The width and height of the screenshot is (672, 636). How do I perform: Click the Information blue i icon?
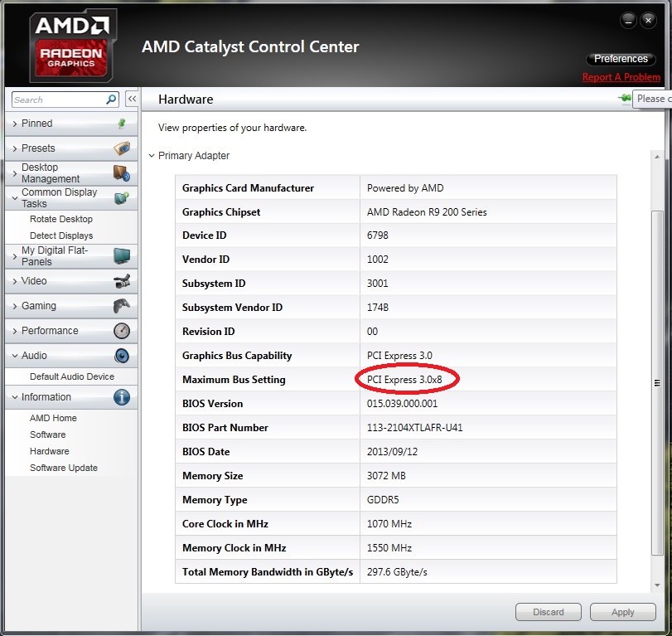122,397
